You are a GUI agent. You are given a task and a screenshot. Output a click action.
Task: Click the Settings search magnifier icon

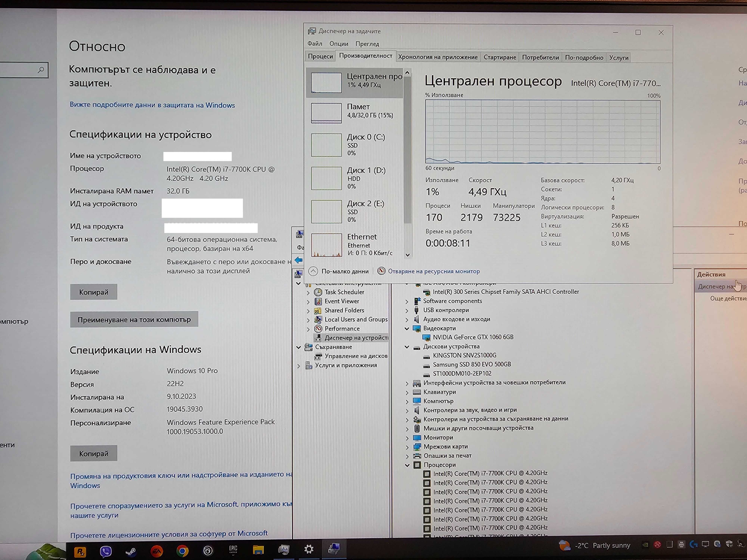tap(41, 70)
